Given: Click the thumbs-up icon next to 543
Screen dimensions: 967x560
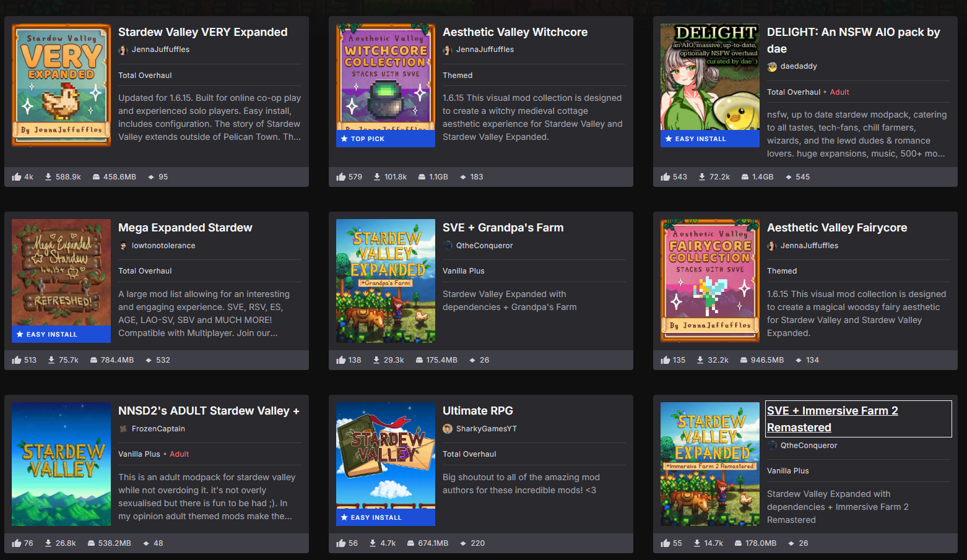Looking at the screenshot, I should tap(666, 177).
